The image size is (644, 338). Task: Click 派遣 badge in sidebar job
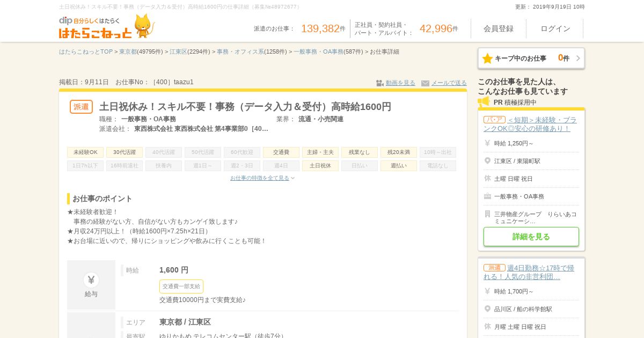click(494, 268)
